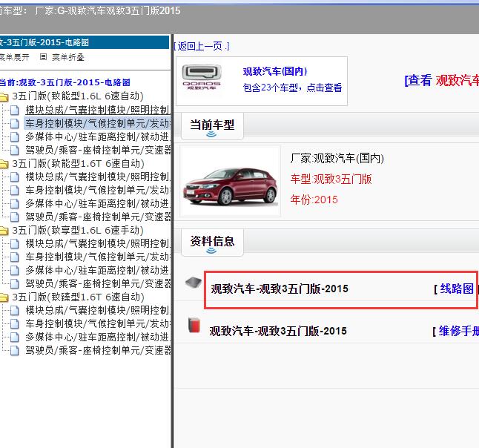Screen dimensions: 479x448
Task: Click the red book icon beside 维修手册 row
Action: (194, 325)
